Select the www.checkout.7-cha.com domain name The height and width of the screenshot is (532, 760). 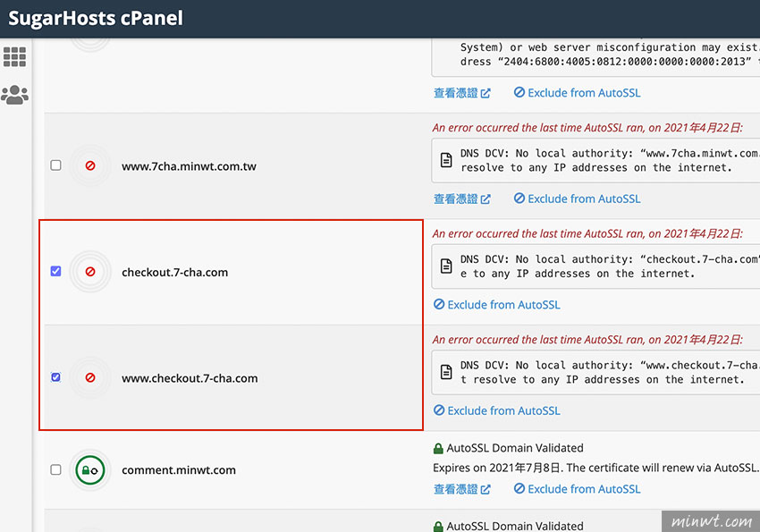tap(190, 378)
